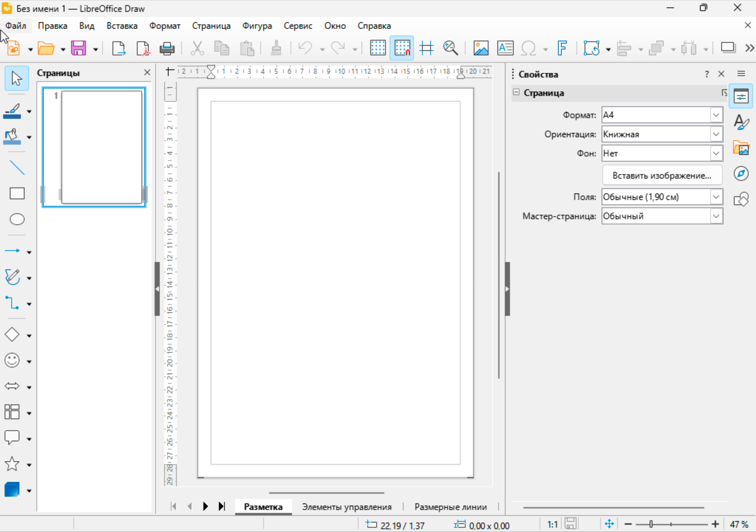Close the Страницы panel
The image size is (756, 532).
147,72
